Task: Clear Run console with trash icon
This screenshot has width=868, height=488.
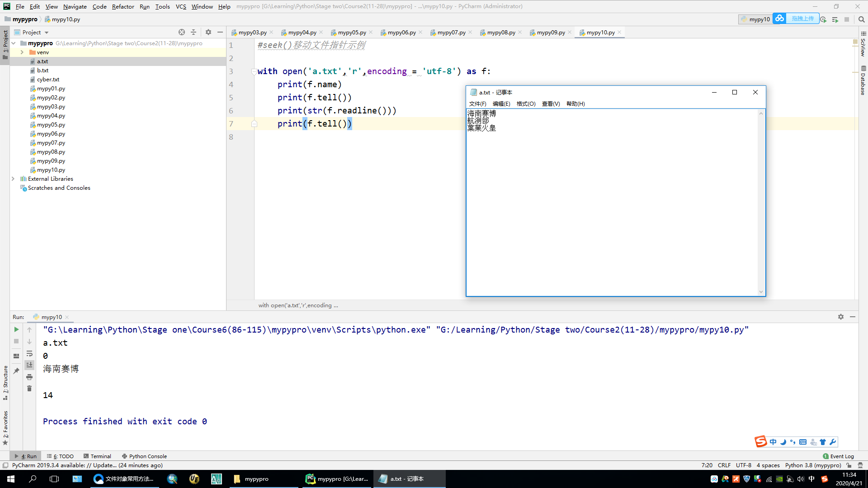Action: (29, 389)
